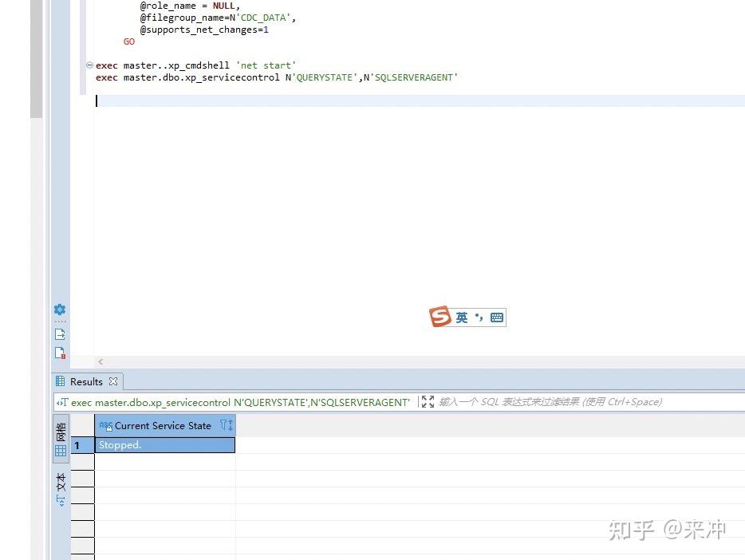Click the filter funnel on Current Service State

221,424
